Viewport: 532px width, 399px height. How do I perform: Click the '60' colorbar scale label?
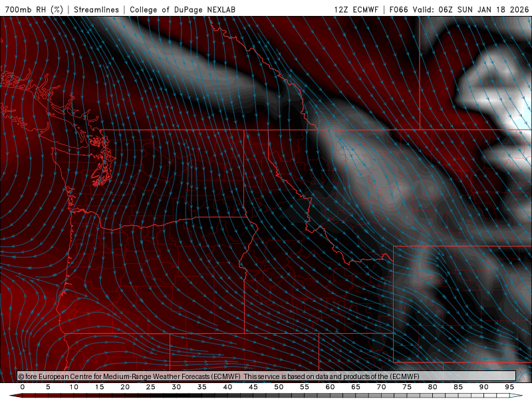pyautogui.click(x=330, y=387)
